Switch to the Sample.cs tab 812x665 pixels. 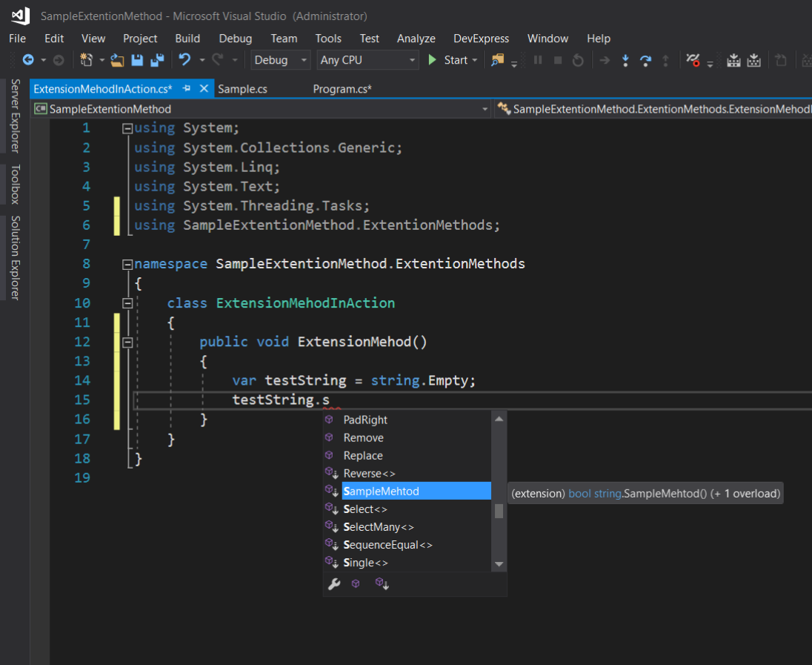(242, 89)
